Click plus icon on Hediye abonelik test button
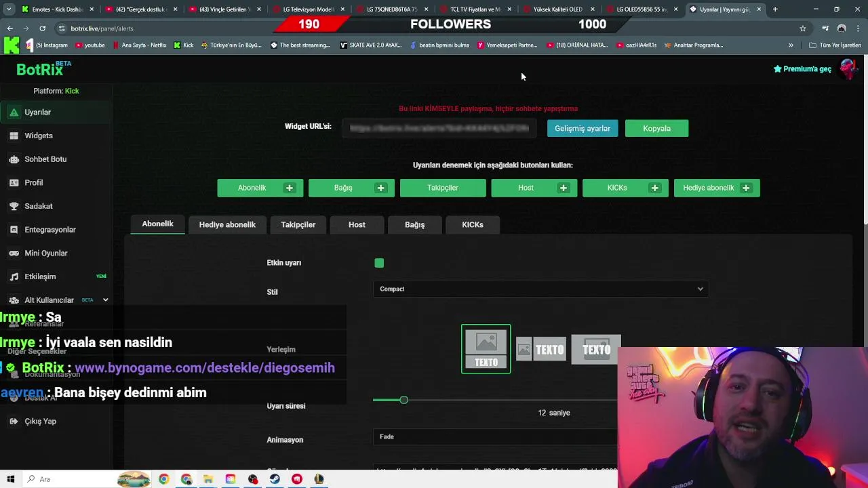The image size is (868, 488). click(746, 188)
